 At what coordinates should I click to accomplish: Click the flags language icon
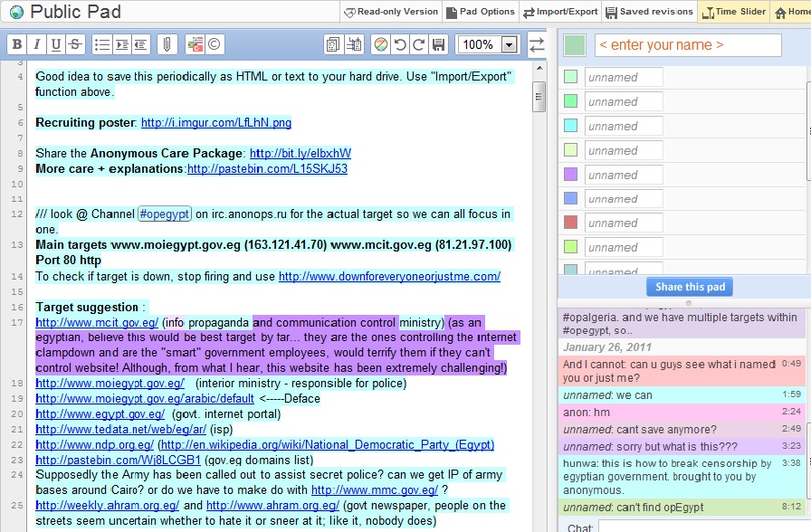tap(195, 44)
